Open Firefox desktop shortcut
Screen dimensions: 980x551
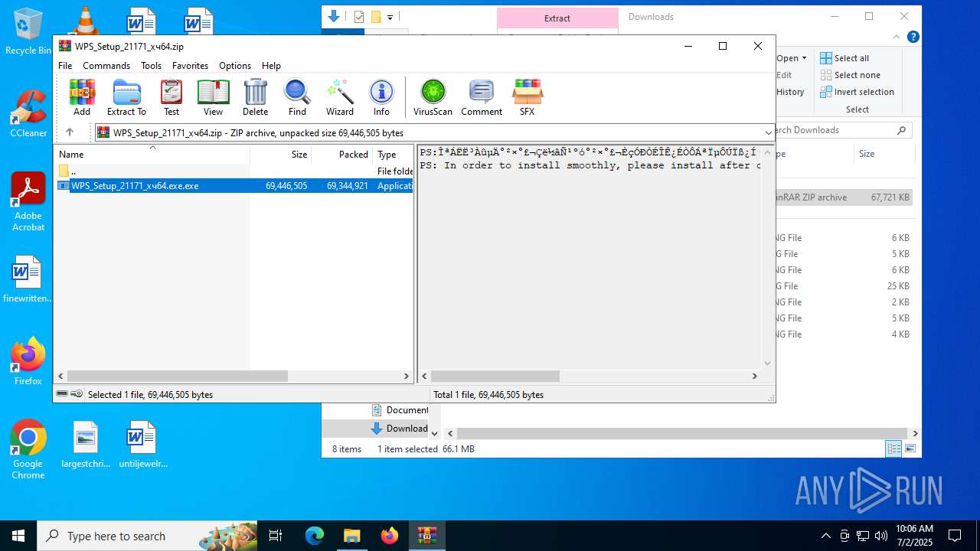[x=28, y=360]
